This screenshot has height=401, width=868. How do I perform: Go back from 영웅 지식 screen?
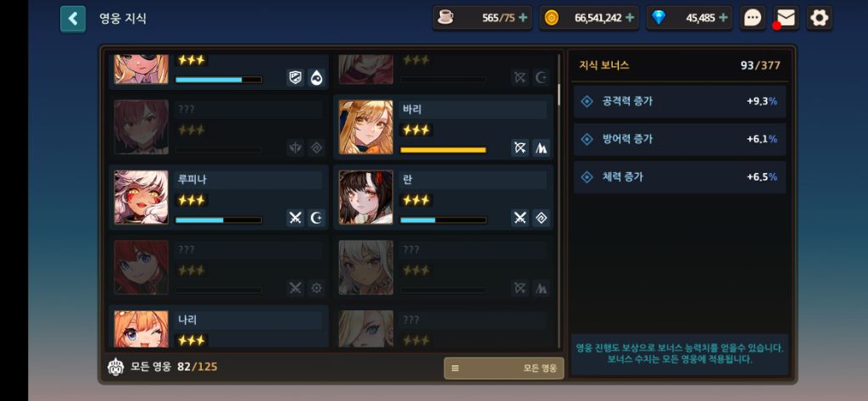73,19
